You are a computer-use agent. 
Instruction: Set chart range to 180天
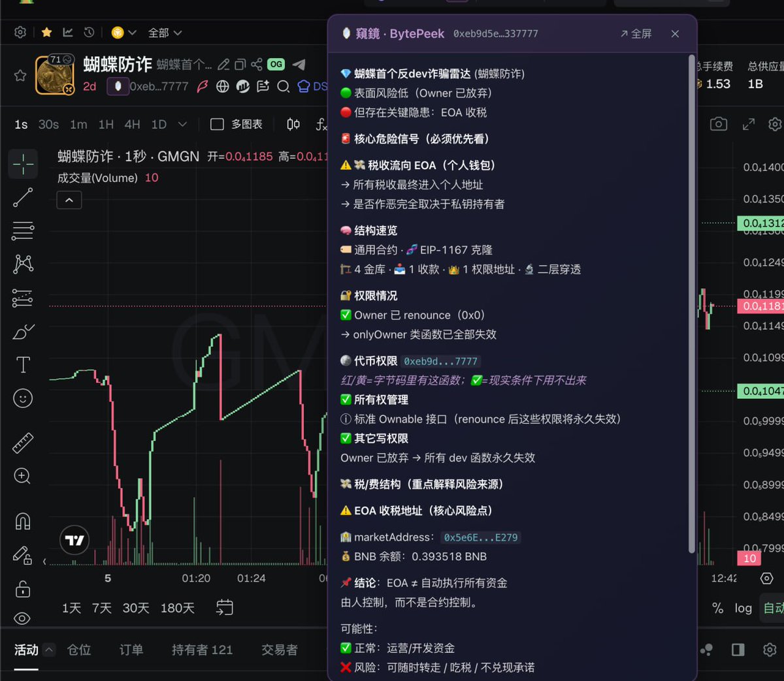point(178,608)
